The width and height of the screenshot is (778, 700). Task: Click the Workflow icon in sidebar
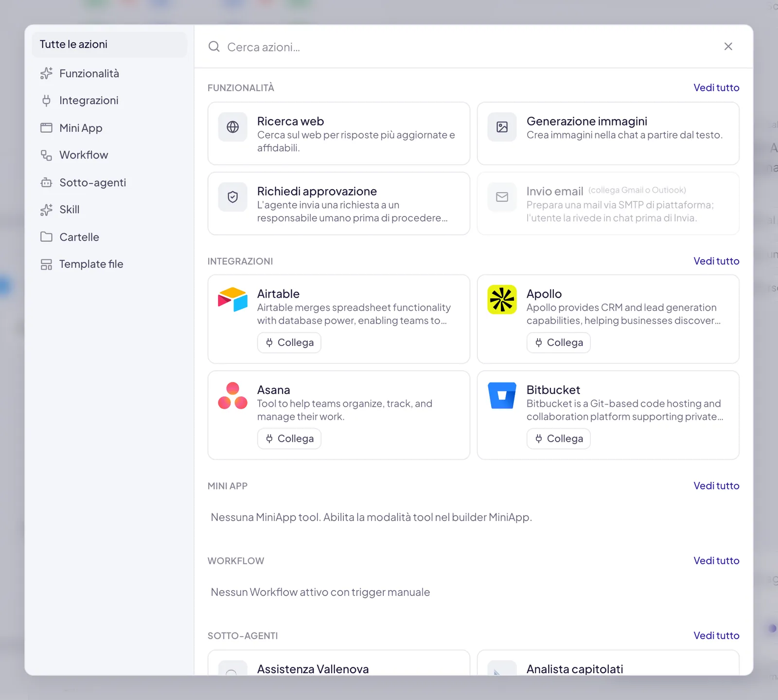click(46, 155)
